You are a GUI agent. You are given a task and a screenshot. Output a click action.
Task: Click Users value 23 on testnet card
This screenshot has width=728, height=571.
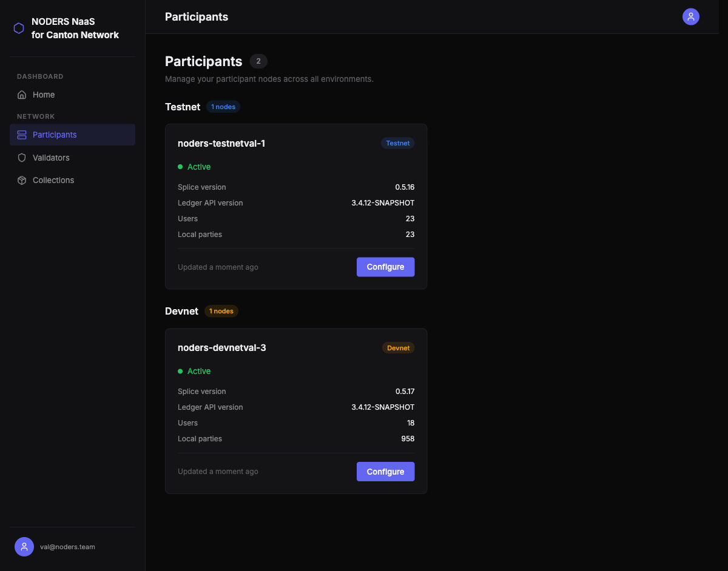pos(410,219)
